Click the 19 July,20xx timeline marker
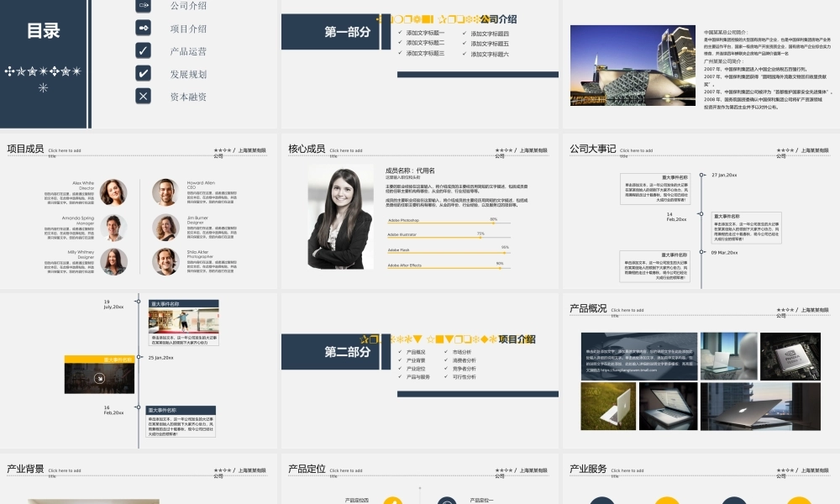 click(138, 302)
